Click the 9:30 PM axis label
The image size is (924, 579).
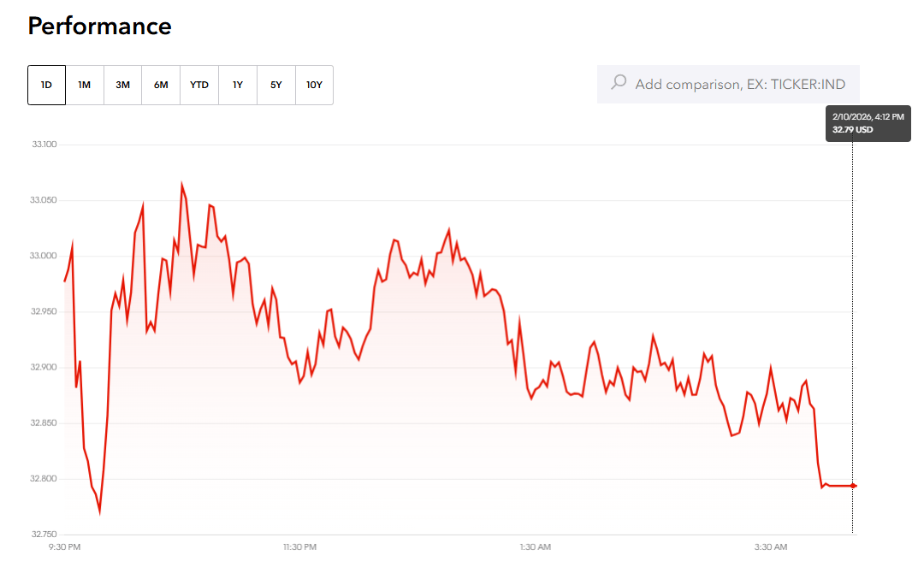point(62,547)
